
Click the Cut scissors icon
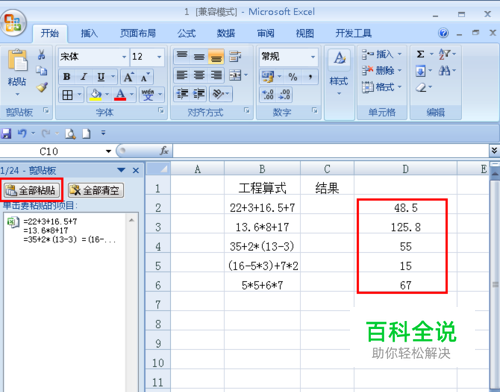point(42,54)
